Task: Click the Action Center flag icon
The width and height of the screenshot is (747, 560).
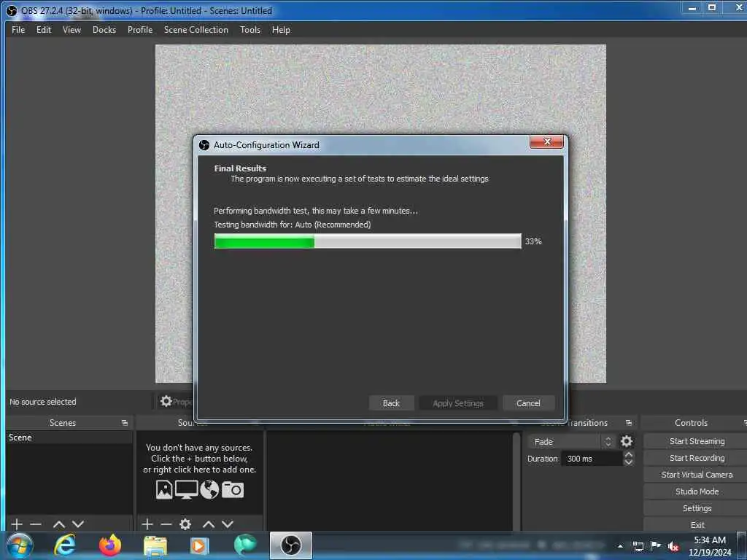Action: click(656, 546)
